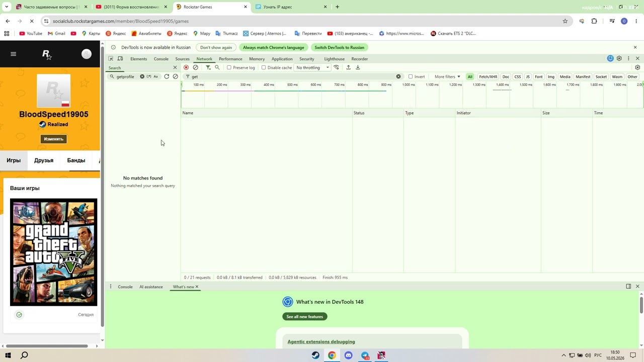644x362 pixels.
Task: Clear the 'get' network filter text
Action: click(x=398, y=76)
